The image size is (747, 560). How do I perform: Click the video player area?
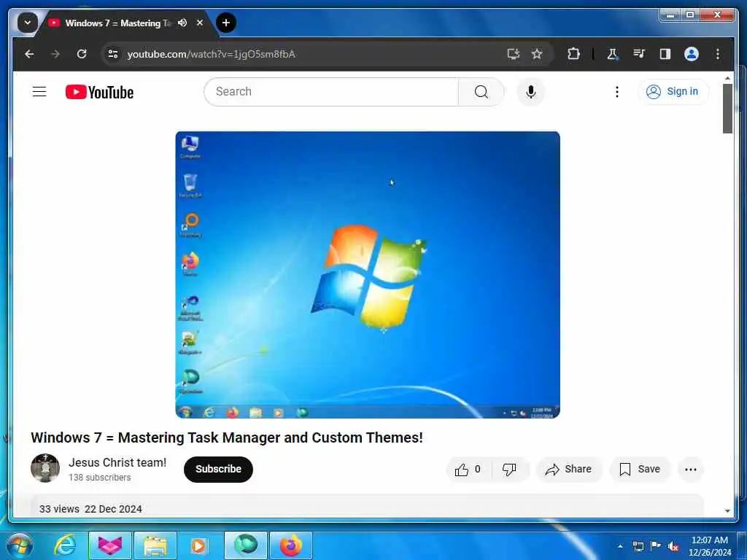tap(368, 275)
